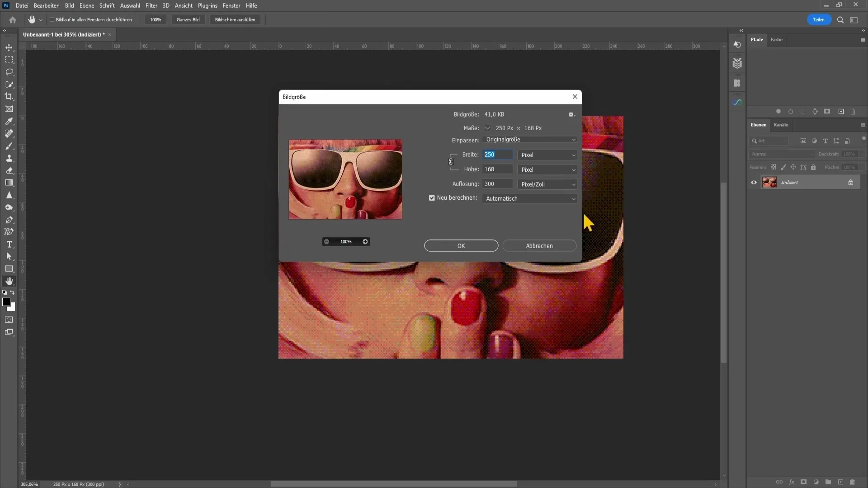Open the Einpassen Originalgröße dropdown
This screenshot has width=868, height=488.
[530, 140]
